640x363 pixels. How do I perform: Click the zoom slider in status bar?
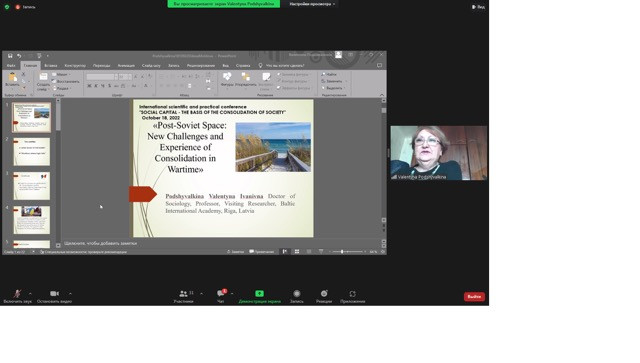(347, 252)
